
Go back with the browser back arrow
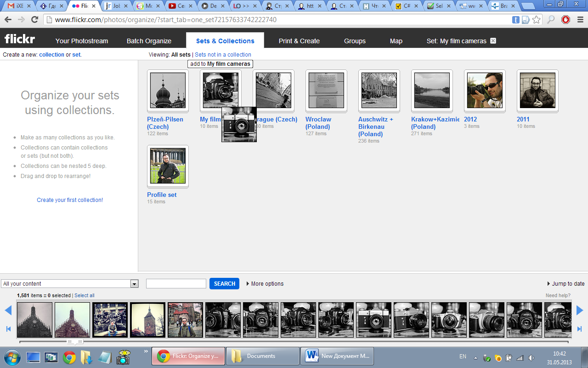tap(8, 20)
